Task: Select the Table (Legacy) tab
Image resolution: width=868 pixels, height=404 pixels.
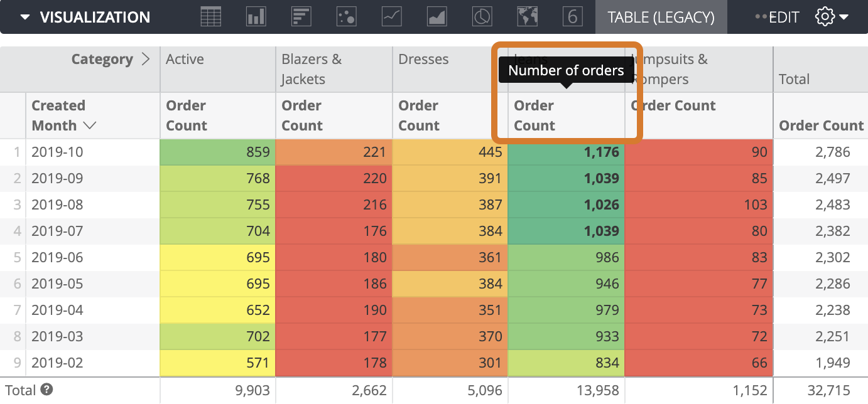Action: pyautogui.click(x=661, y=17)
